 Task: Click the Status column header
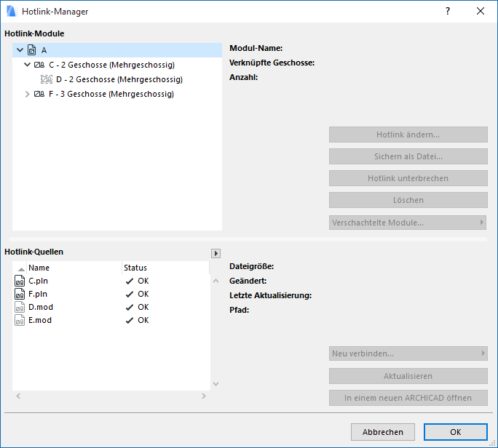click(165, 268)
